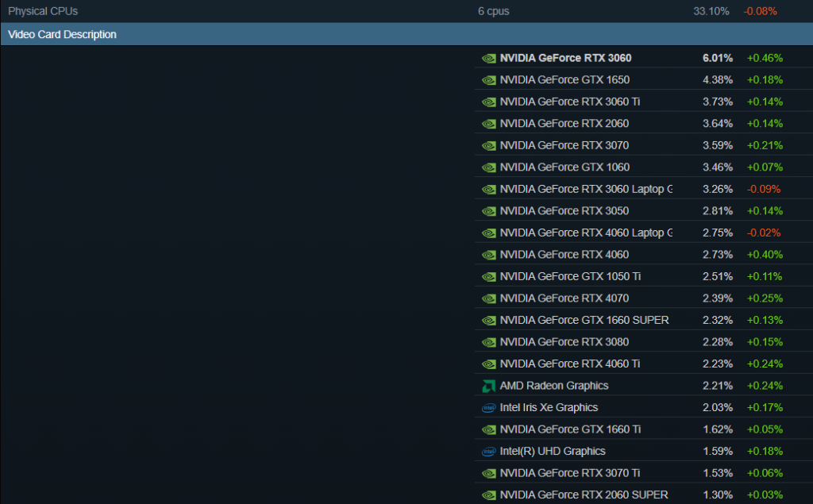Click the 4.38% share value

[x=718, y=80]
